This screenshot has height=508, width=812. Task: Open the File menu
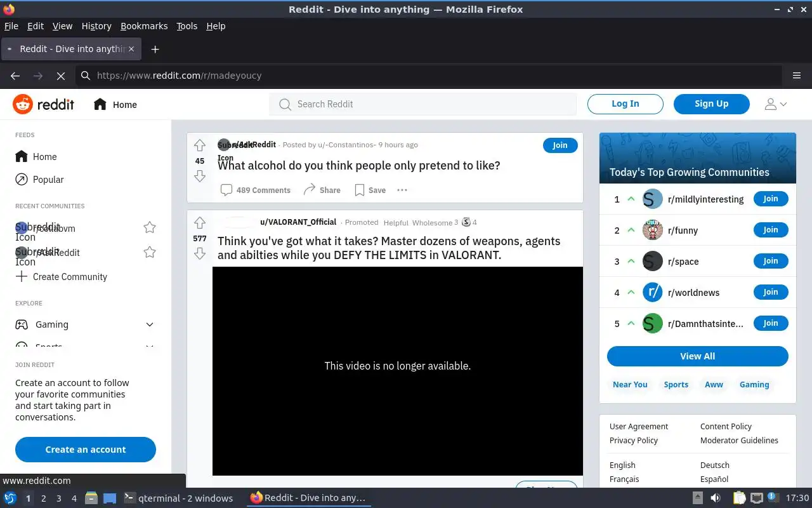coord(11,26)
